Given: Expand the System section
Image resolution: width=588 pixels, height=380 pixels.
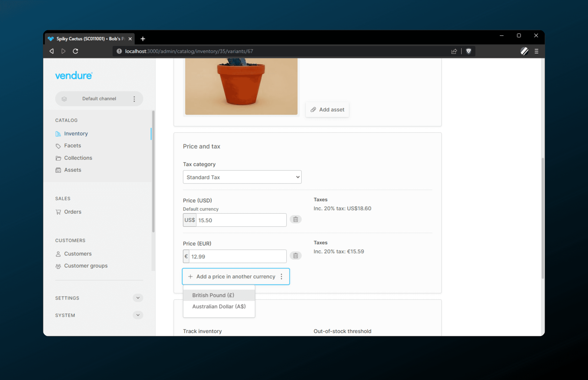Looking at the screenshot, I should coord(138,315).
